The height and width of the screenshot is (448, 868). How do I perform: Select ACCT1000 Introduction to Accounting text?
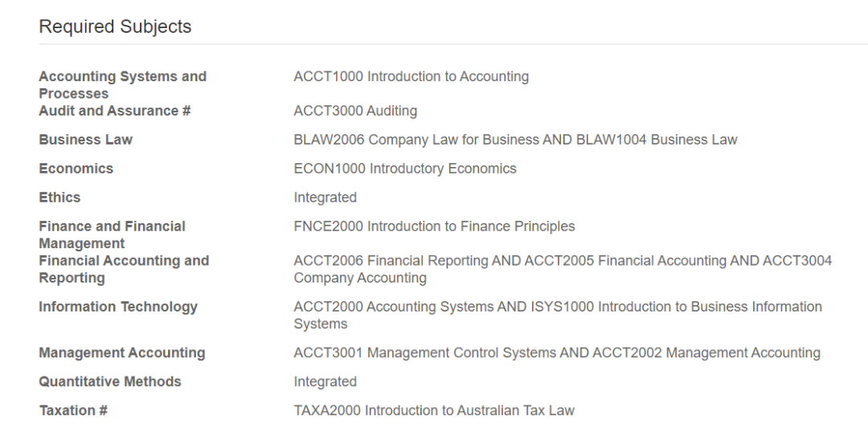[x=411, y=76]
